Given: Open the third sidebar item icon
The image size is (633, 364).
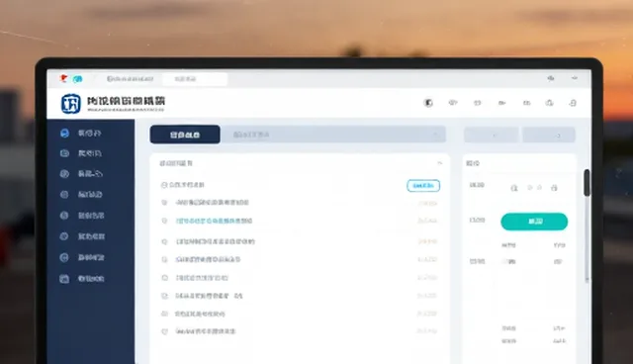Looking at the screenshot, I should click(64, 174).
